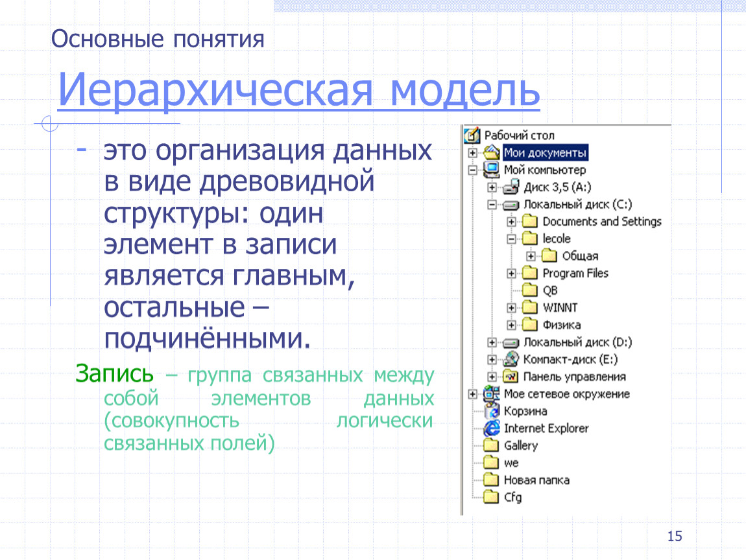Image resolution: width=746 pixels, height=560 pixels.
Task: Select the Documents and Settings folder
Action: (x=601, y=222)
